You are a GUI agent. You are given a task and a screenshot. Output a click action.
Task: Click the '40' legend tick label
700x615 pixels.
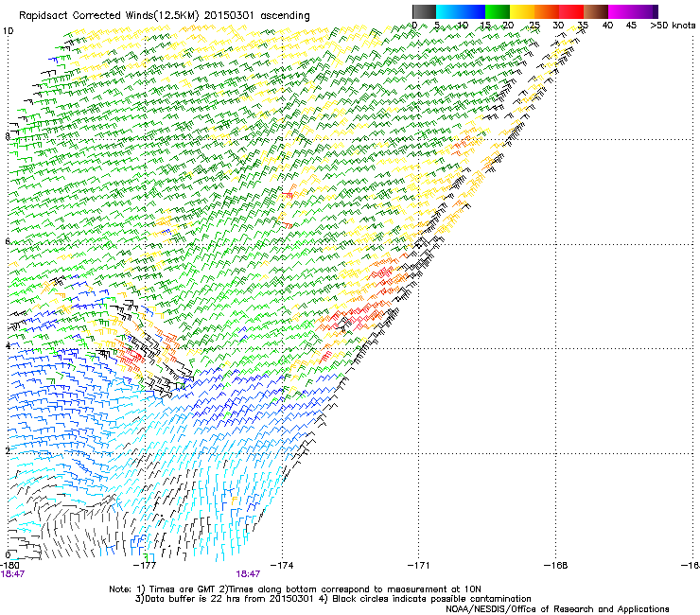pyautogui.click(x=607, y=26)
